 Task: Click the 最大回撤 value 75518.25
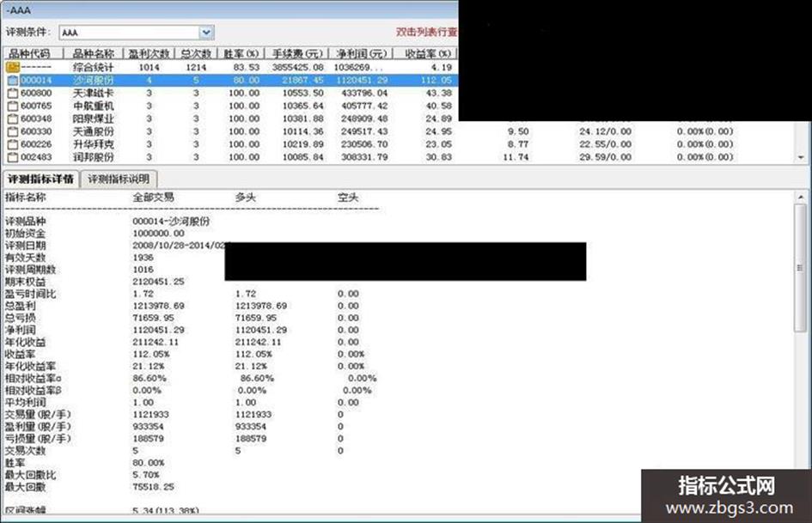click(153, 487)
